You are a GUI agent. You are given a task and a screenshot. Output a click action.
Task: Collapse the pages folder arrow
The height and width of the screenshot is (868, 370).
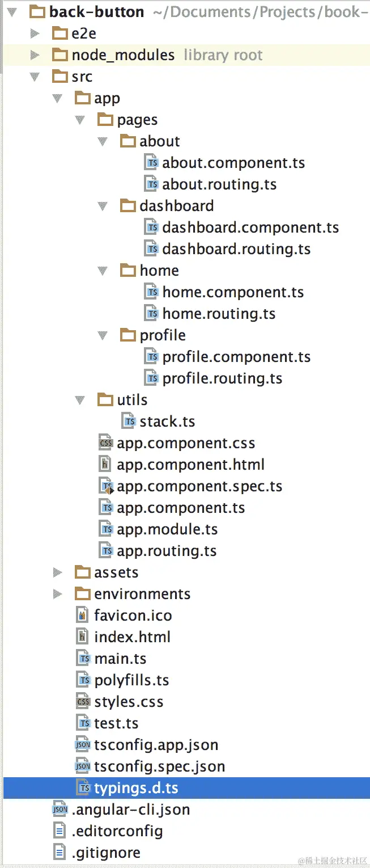[80, 120]
